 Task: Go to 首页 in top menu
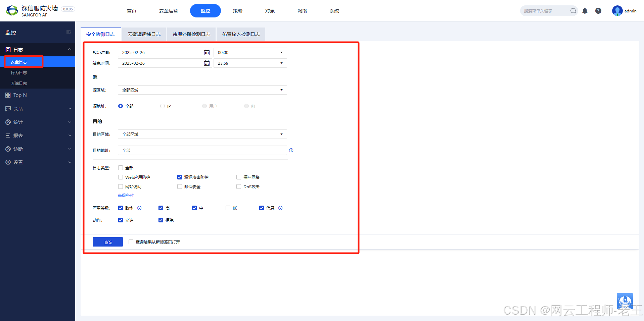coord(132,11)
